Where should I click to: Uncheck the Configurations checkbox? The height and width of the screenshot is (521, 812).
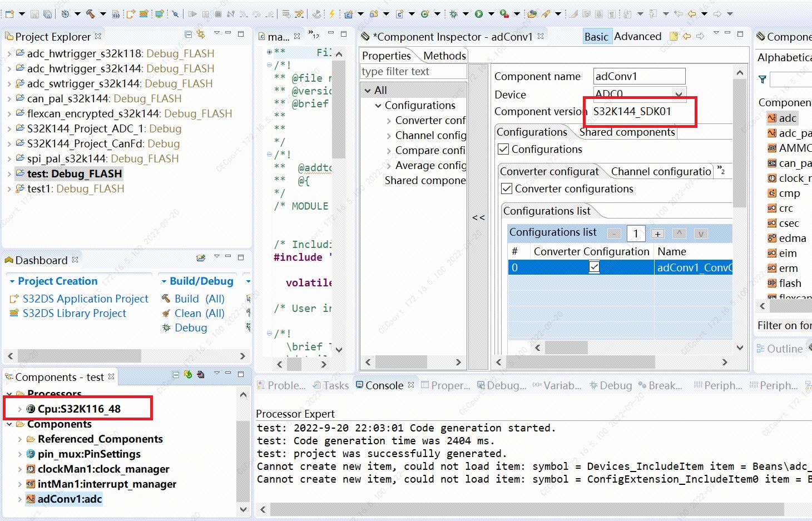(503, 149)
